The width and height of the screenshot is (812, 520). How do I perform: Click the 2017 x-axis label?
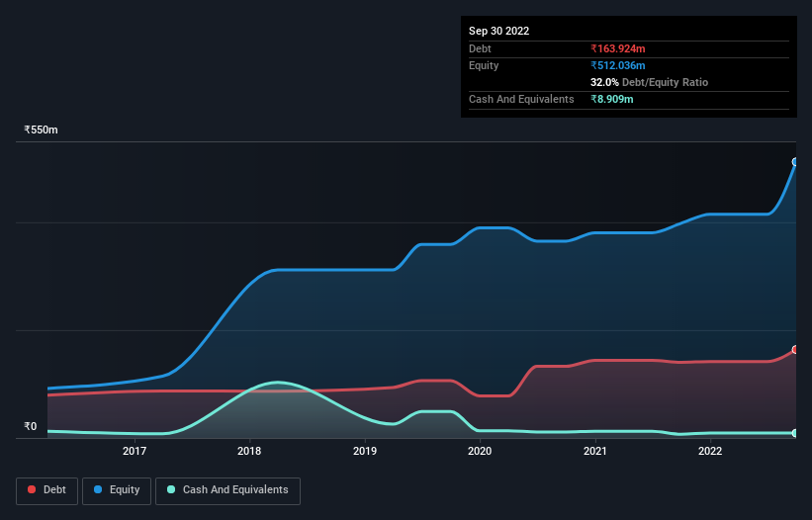click(135, 451)
